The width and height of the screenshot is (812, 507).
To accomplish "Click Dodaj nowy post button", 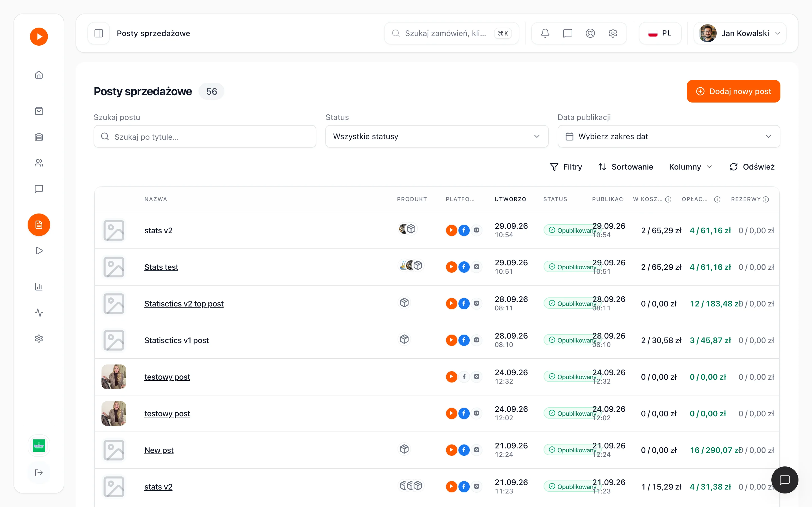I will point(733,91).
